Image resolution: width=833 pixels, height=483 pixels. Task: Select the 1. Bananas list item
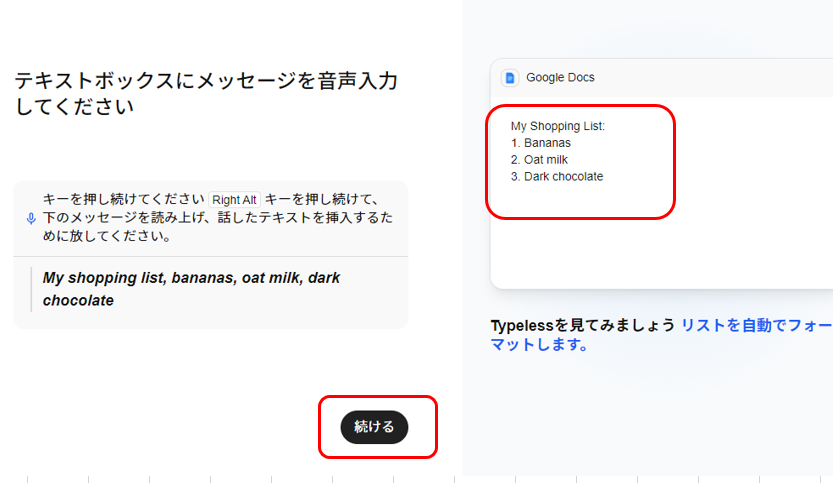pos(541,143)
